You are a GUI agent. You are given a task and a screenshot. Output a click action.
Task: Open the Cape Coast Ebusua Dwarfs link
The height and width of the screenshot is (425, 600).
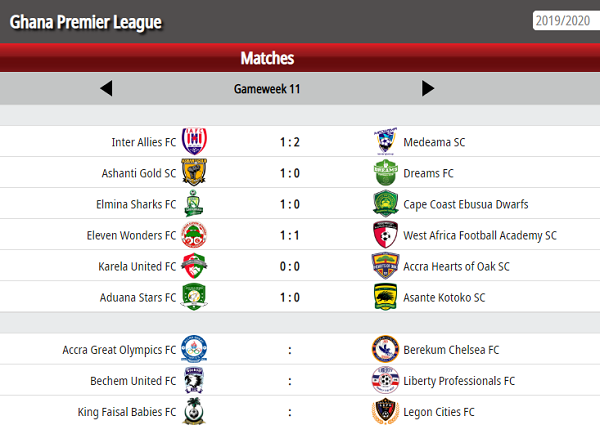[465, 204]
